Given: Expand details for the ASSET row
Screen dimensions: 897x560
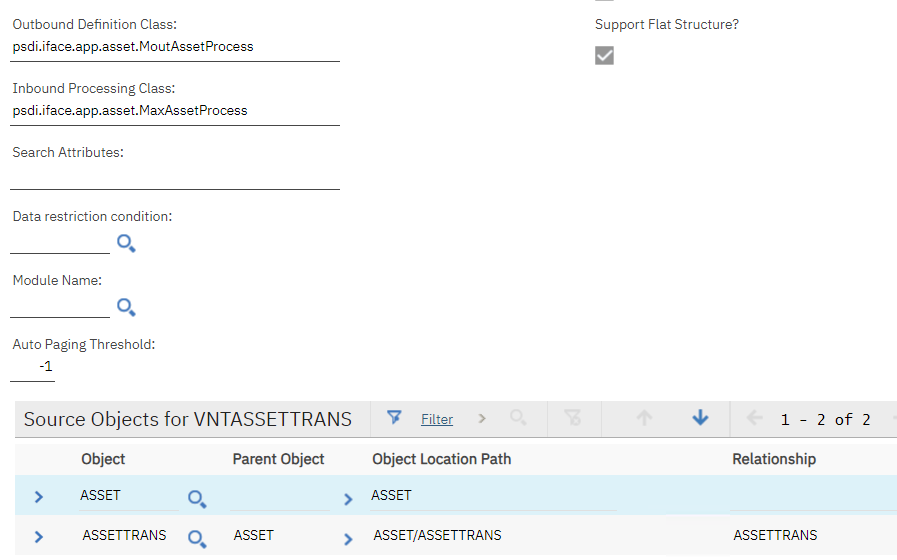Looking at the screenshot, I should pos(39,497).
